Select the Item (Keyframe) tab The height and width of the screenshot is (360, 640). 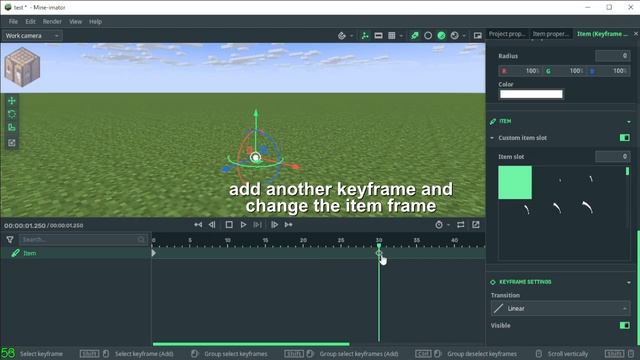(x=602, y=34)
